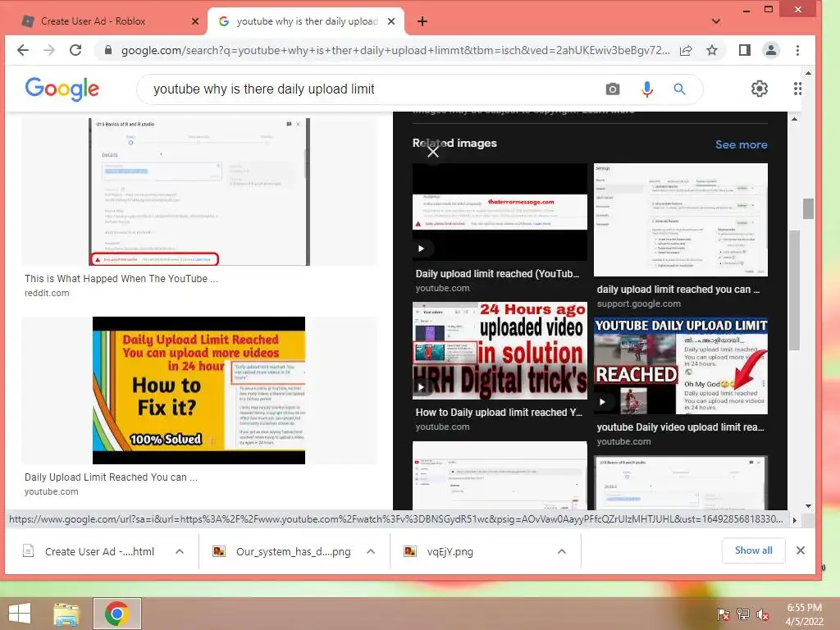Click the support.google.com source label
The height and width of the screenshot is (630, 840).
(x=638, y=304)
